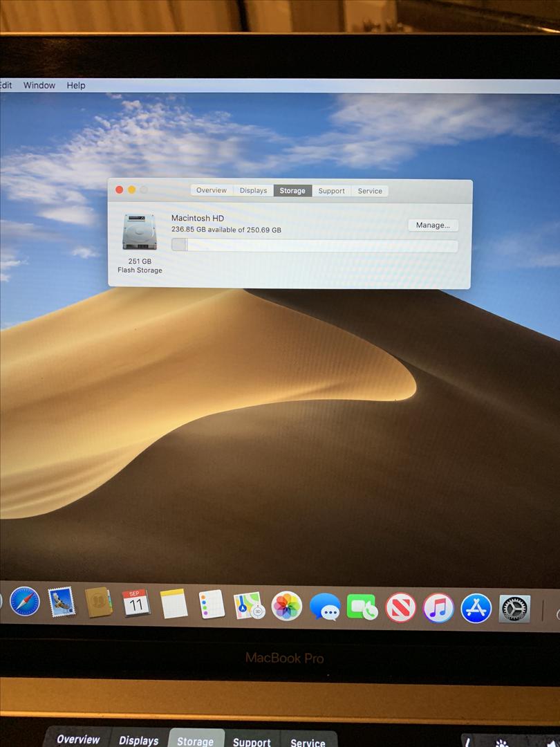Tap Support on the Touch Bar

(252, 741)
